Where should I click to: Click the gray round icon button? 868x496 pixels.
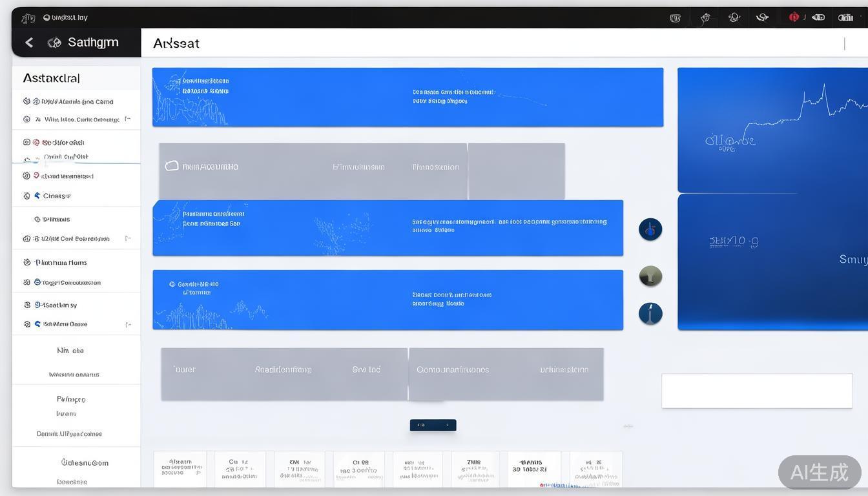click(650, 276)
